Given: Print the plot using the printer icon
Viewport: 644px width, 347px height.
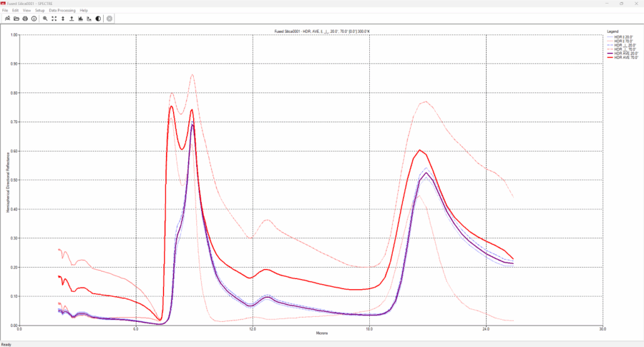Looking at the screenshot, I should point(25,19).
